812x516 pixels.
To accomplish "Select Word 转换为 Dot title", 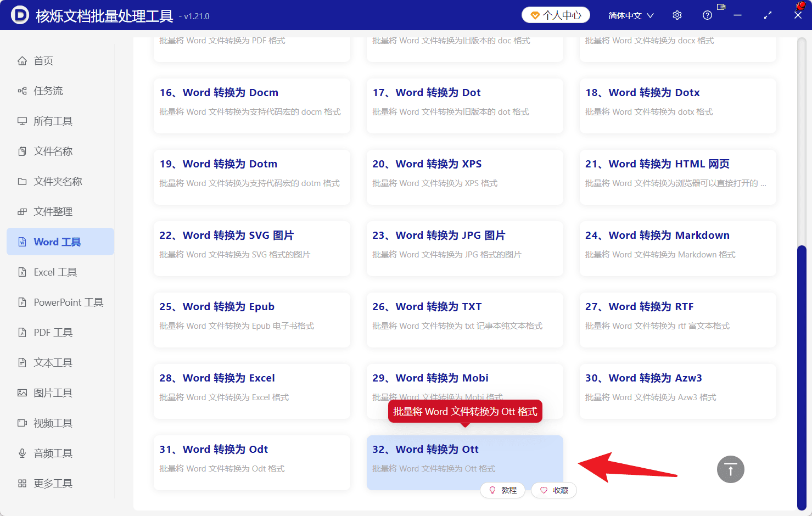I will pos(427,93).
